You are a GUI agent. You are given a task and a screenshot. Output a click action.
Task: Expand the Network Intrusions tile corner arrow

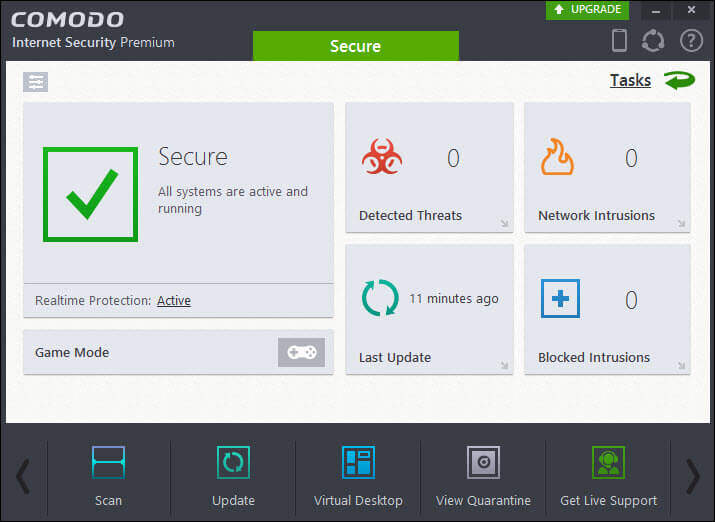(x=681, y=223)
